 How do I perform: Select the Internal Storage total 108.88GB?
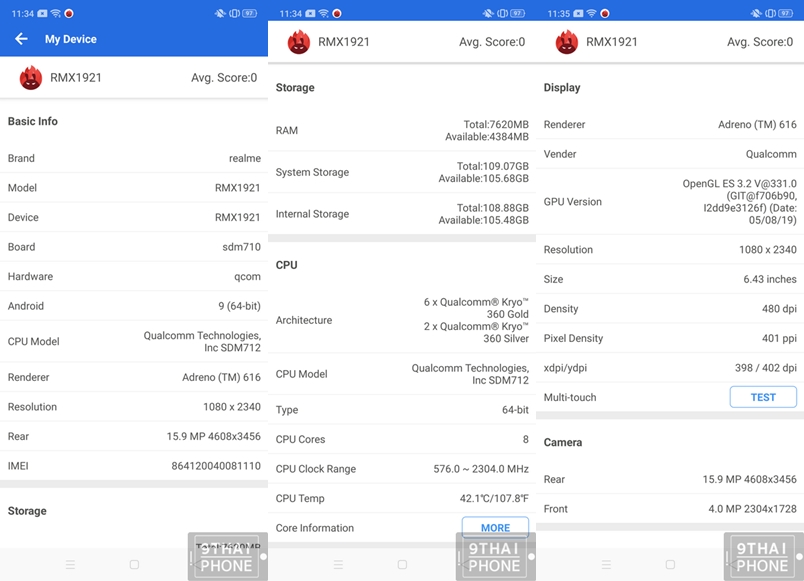(493, 208)
